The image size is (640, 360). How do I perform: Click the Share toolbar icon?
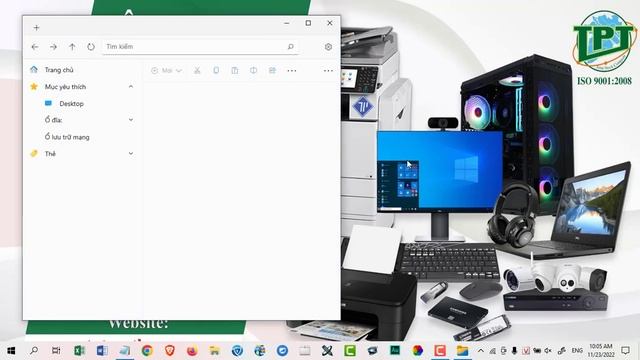[272, 71]
